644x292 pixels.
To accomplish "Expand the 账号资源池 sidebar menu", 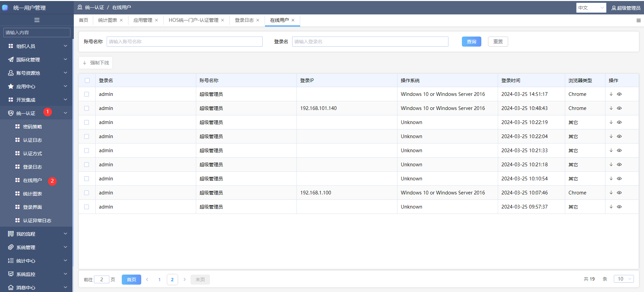I will [36, 73].
